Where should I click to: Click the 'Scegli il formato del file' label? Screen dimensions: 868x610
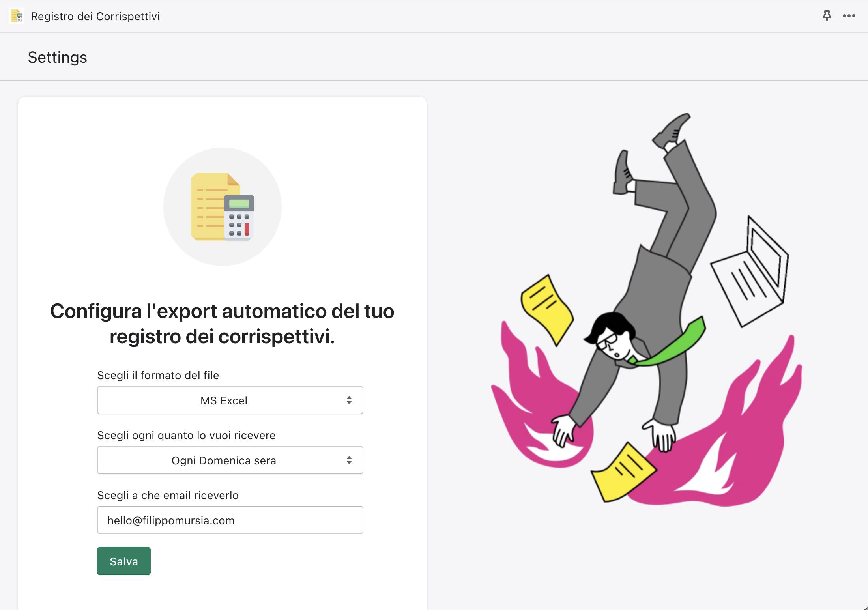click(158, 375)
